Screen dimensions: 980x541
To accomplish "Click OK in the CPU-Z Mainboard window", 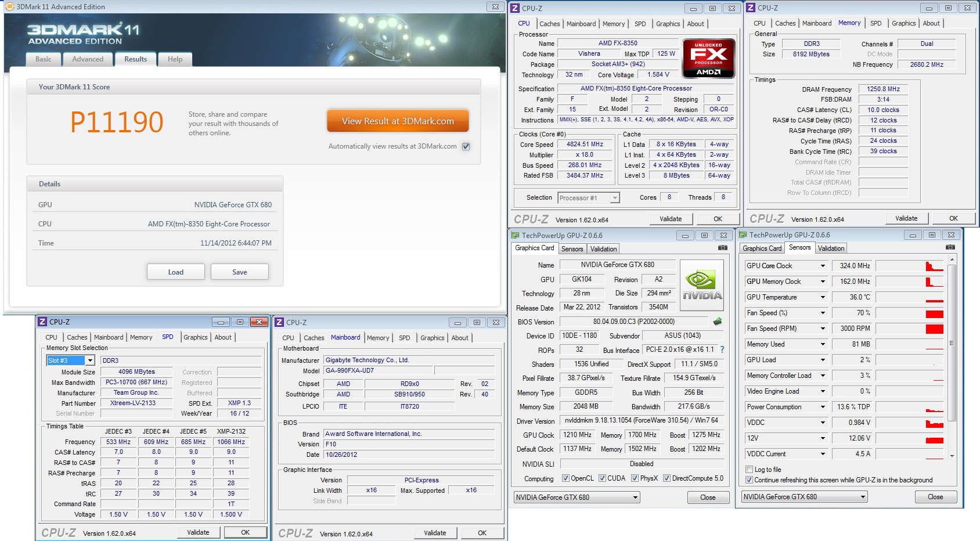I will click(x=482, y=533).
